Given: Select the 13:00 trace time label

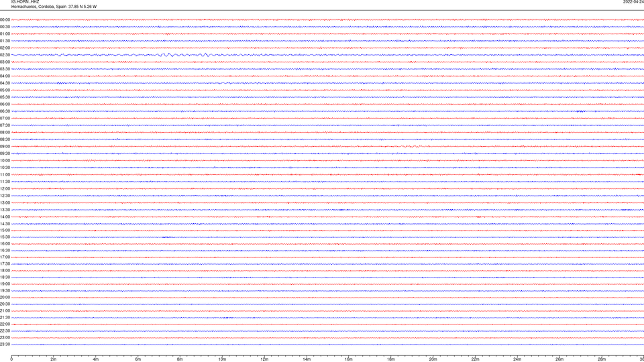Looking at the screenshot, I should [5, 202].
